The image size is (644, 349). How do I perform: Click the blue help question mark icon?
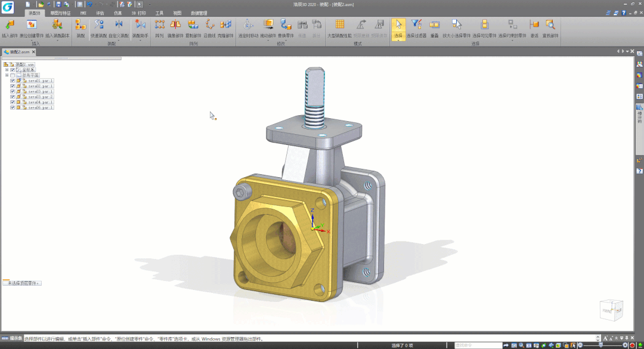pos(624,13)
